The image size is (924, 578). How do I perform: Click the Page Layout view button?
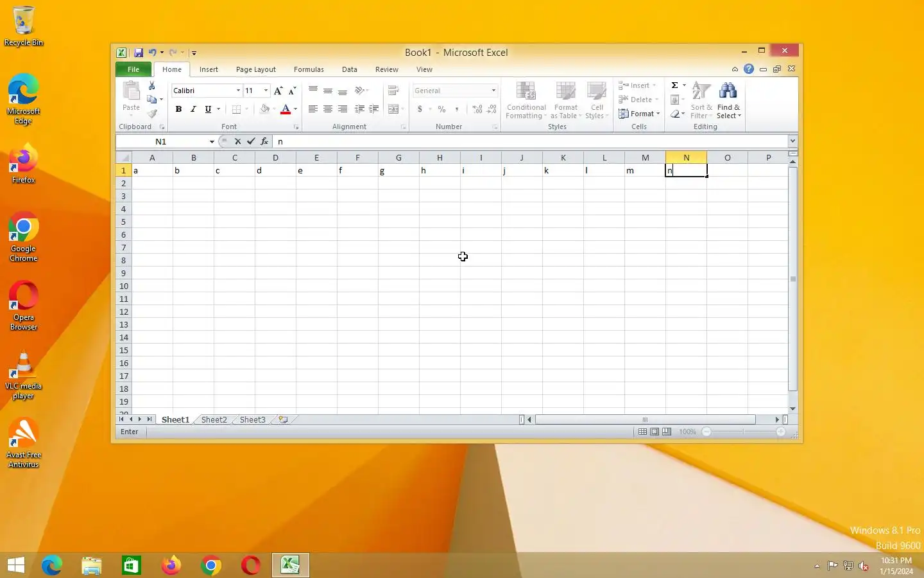654,432
